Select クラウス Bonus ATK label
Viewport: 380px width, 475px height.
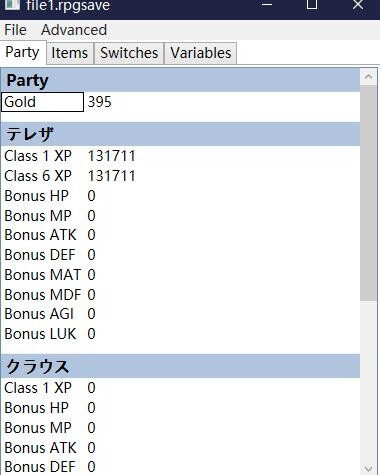click(40, 448)
